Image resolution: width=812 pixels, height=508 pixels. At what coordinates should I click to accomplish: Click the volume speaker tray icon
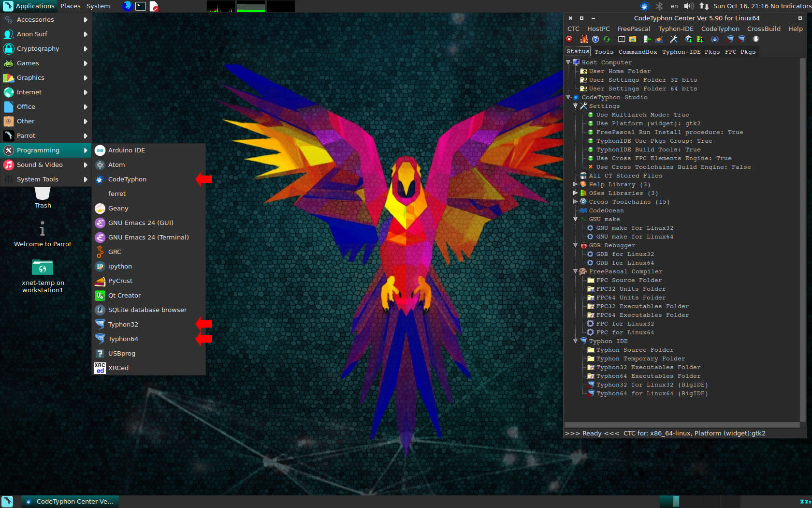pos(689,6)
